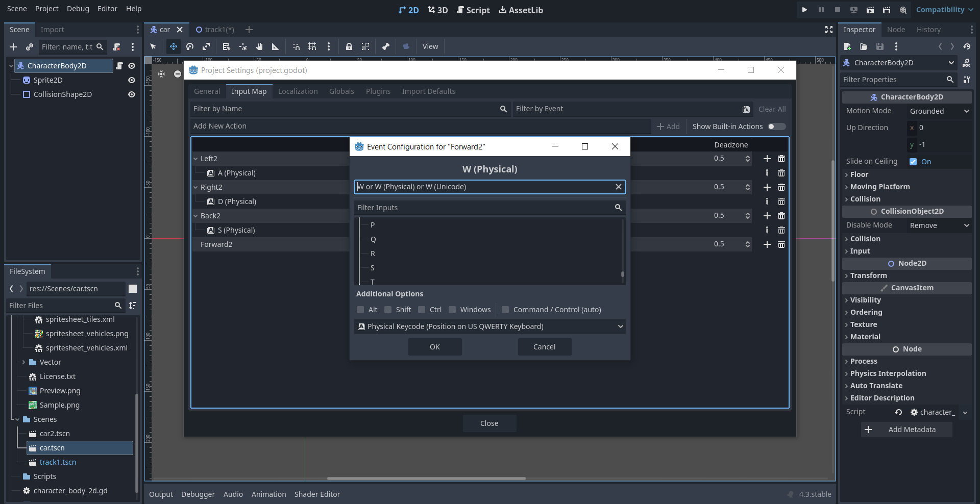Expand the Vector folder in FileSystem
This screenshot has height=504, width=980.
pos(23,362)
